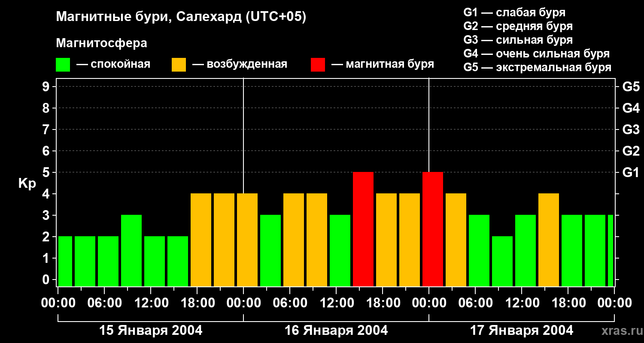Image resolution: width=644 pixels, height=343 pixels.
Task: Click the green Kp 3 bar near 12:00 on 16 Января
Action: (340, 250)
